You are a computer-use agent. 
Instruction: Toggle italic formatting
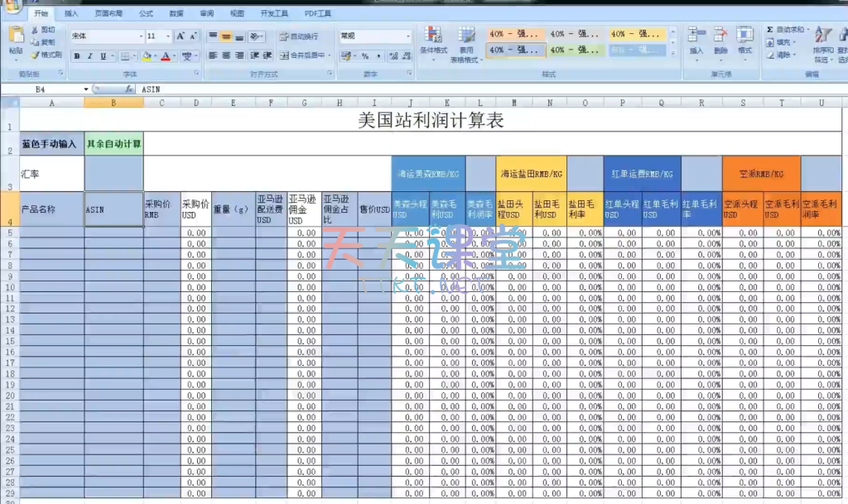(90, 56)
